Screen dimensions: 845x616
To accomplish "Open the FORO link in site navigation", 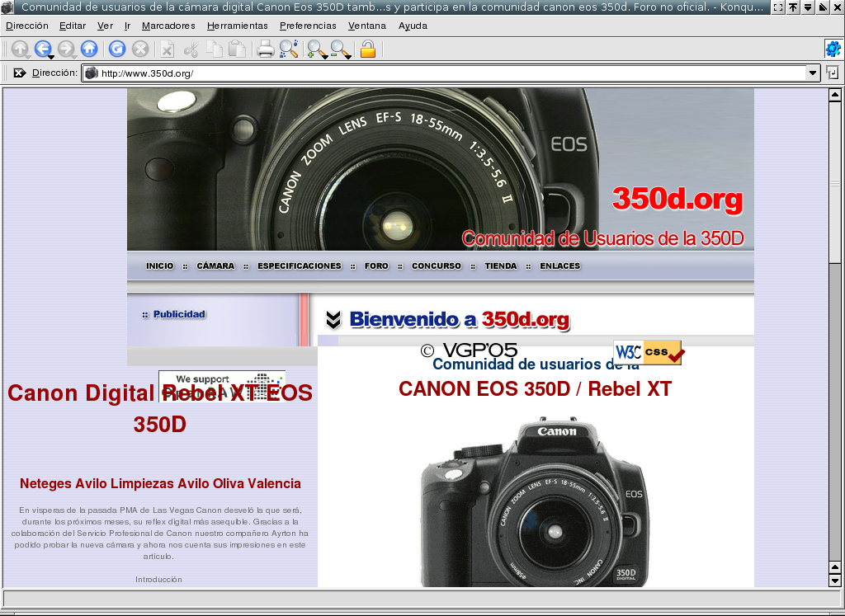I will [376, 266].
